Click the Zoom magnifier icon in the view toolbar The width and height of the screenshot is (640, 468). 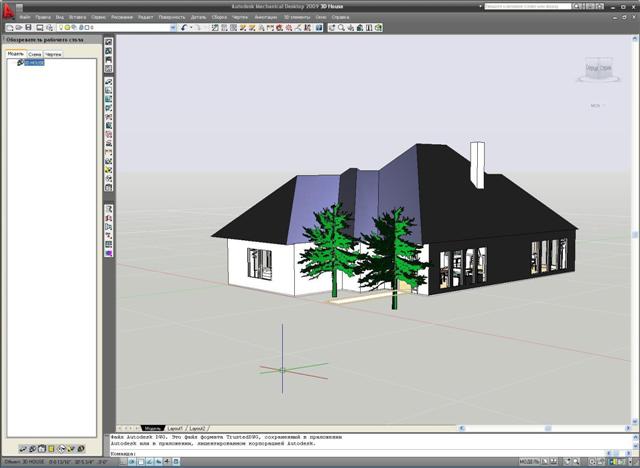tap(341, 28)
